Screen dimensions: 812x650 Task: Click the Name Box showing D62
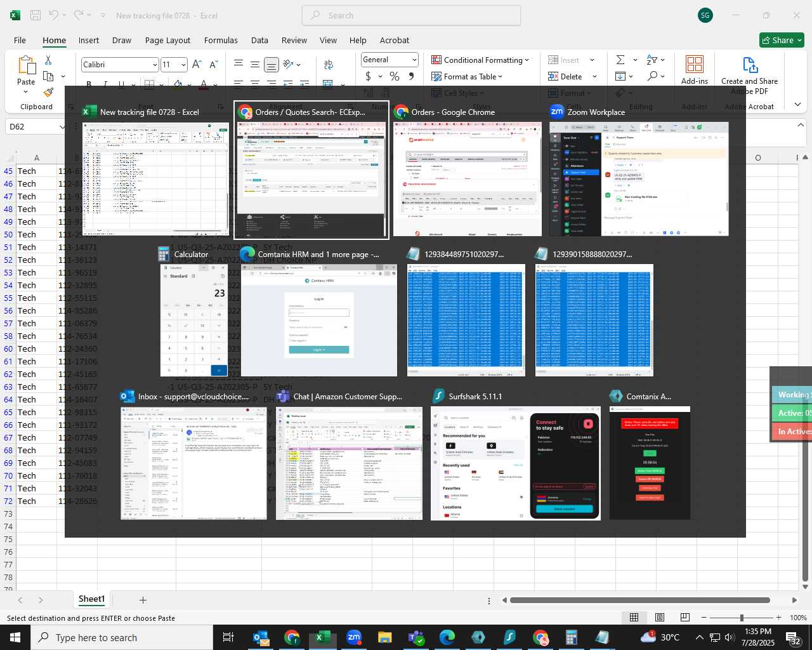(x=36, y=126)
